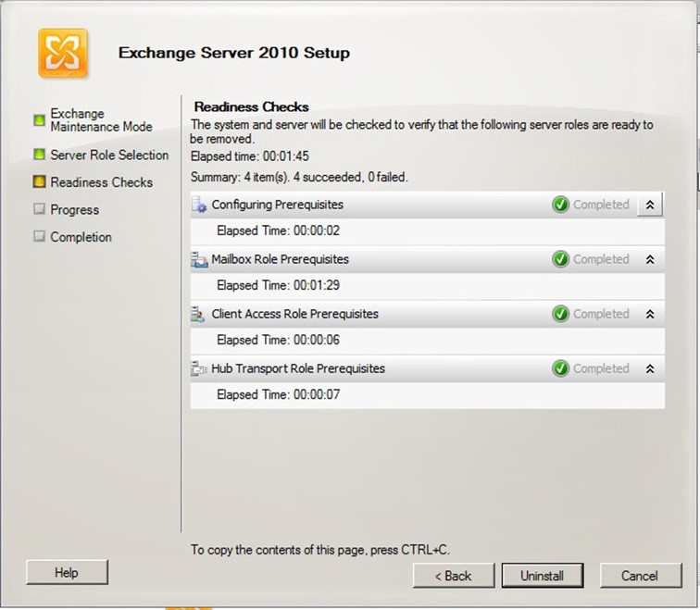Click the overall Elapsed time 00:01:45 text
The height and width of the screenshot is (610, 700).
pyautogui.click(x=250, y=156)
